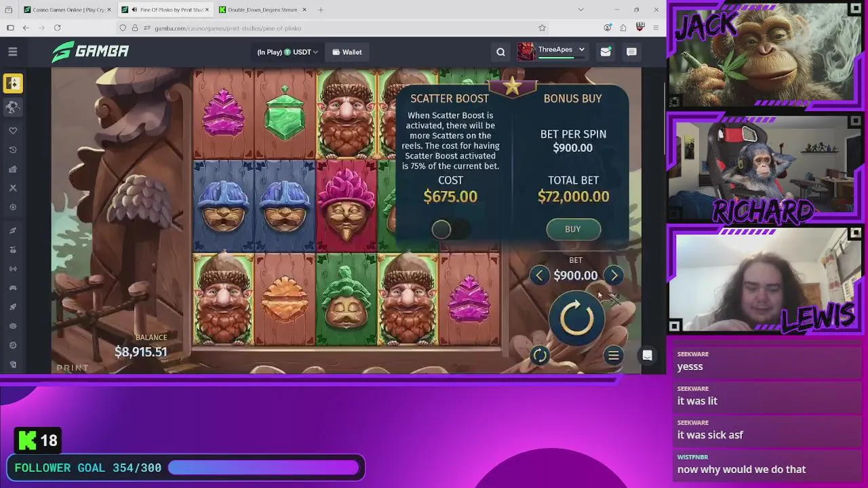Open the autoplay small circular arrows button
The height and width of the screenshot is (488, 868).
(540, 355)
